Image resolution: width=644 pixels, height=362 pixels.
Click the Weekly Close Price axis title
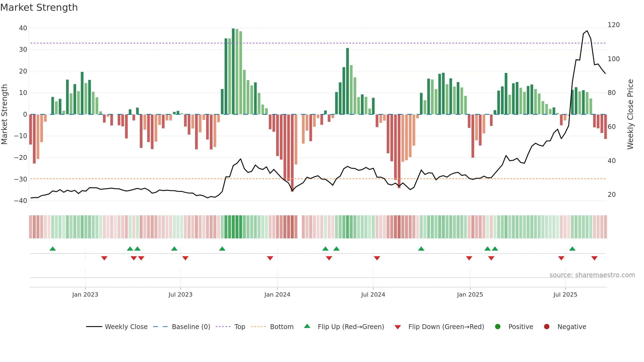pyautogui.click(x=630, y=114)
